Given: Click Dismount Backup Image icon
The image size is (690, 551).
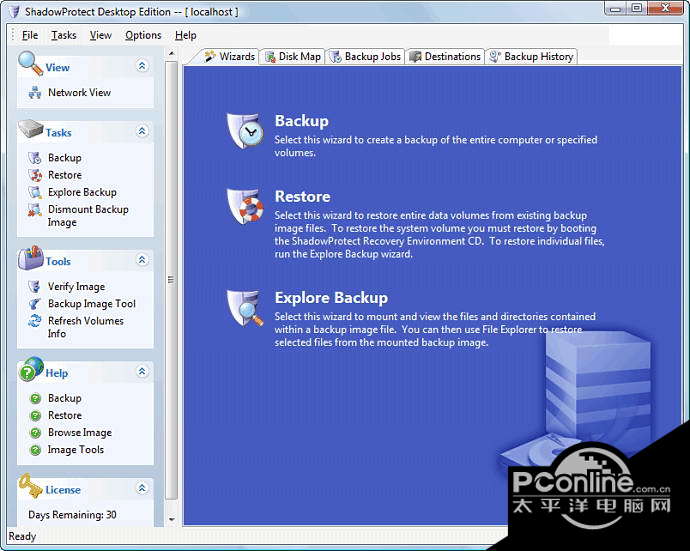Looking at the screenshot, I should coord(35,210).
